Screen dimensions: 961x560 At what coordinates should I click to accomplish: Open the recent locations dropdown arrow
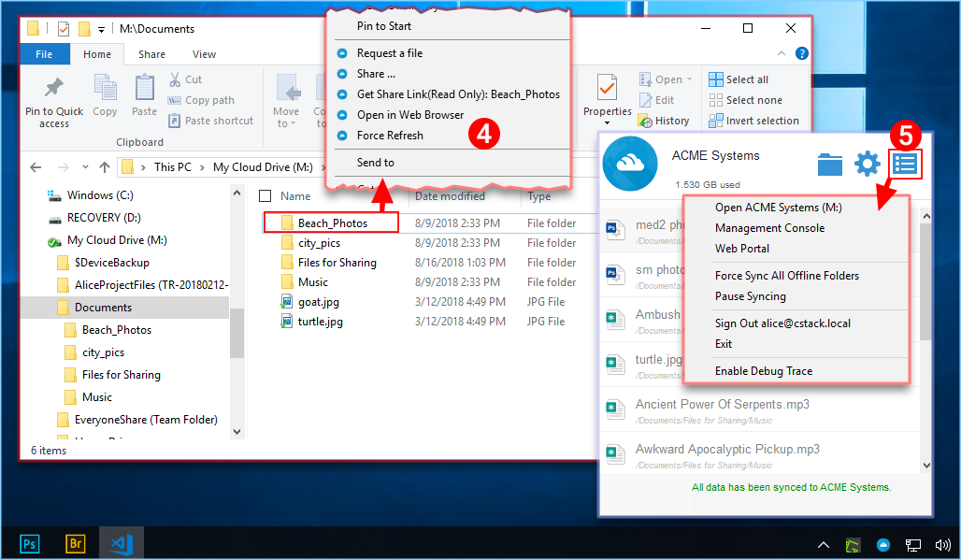85,167
